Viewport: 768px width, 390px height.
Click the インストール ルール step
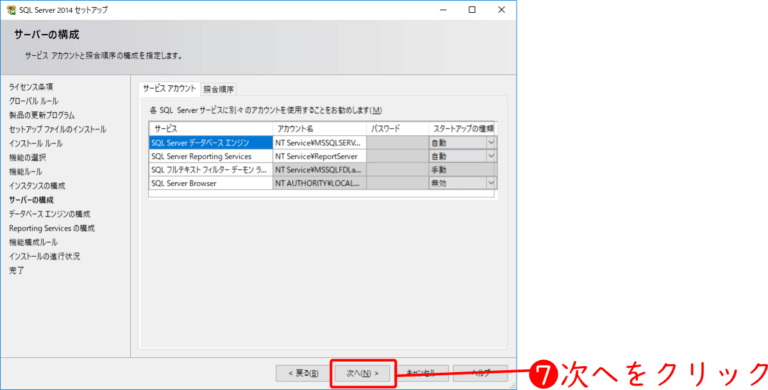point(36,144)
